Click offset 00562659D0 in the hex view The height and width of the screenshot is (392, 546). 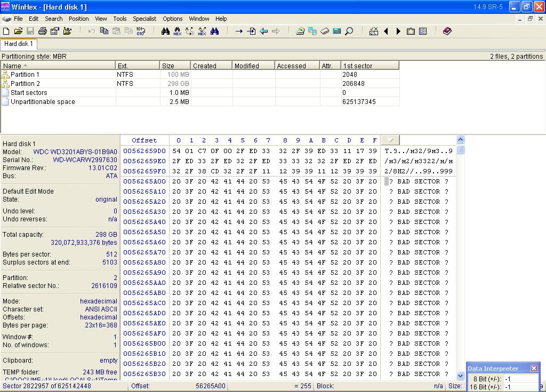(144, 151)
